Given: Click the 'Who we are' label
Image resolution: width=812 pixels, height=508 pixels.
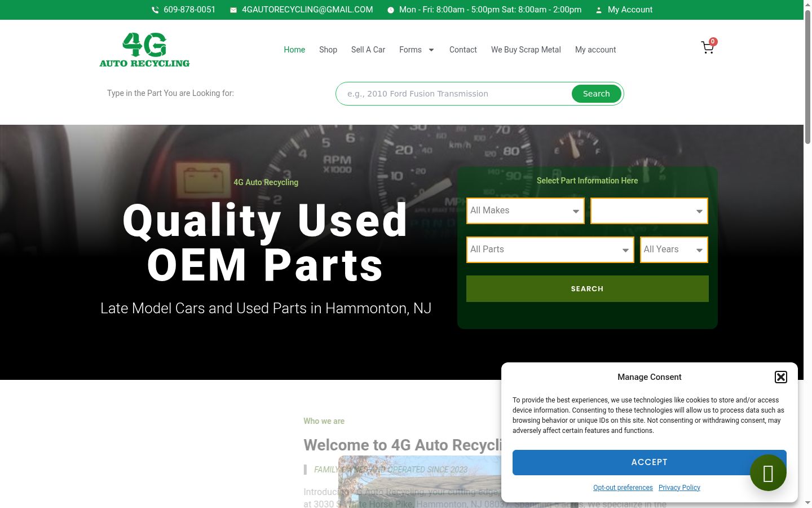Looking at the screenshot, I should click(x=324, y=421).
